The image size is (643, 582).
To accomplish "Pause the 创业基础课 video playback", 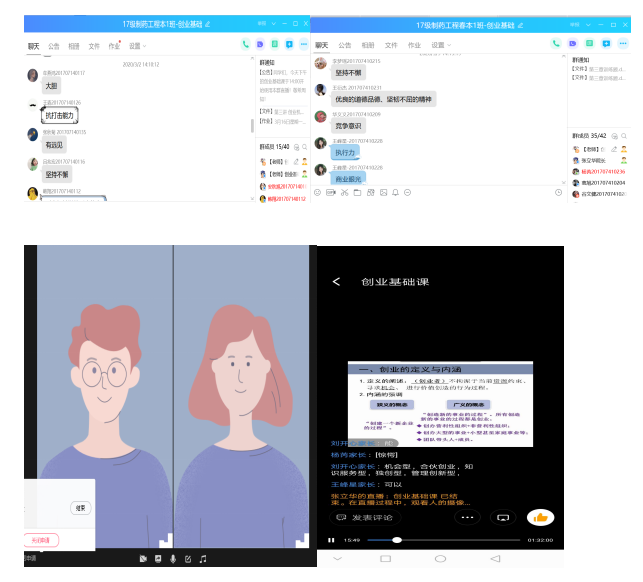I will point(331,540).
